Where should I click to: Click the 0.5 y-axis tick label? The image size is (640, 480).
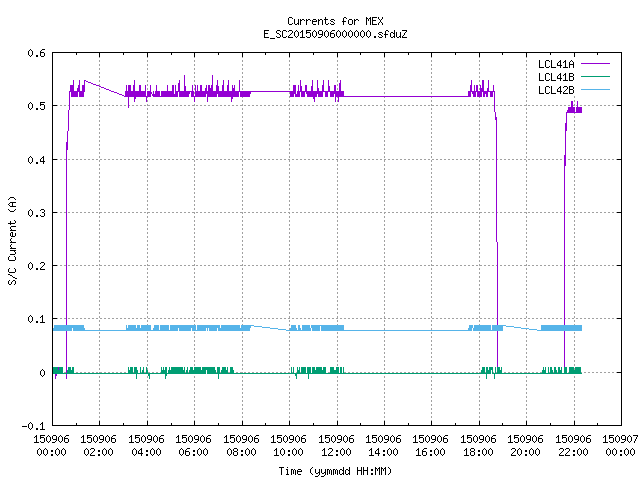[x=36, y=106]
